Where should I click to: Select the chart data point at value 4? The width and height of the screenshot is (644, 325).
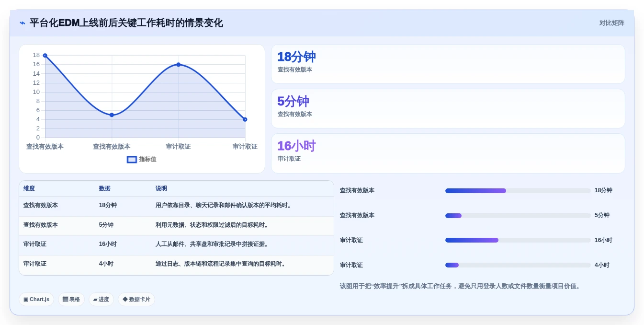(x=245, y=119)
